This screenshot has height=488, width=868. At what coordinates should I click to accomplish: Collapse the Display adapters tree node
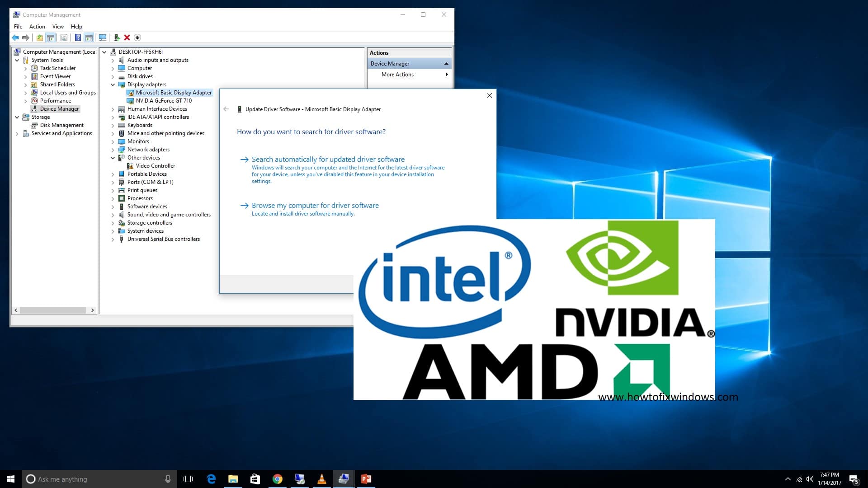coord(113,84)
